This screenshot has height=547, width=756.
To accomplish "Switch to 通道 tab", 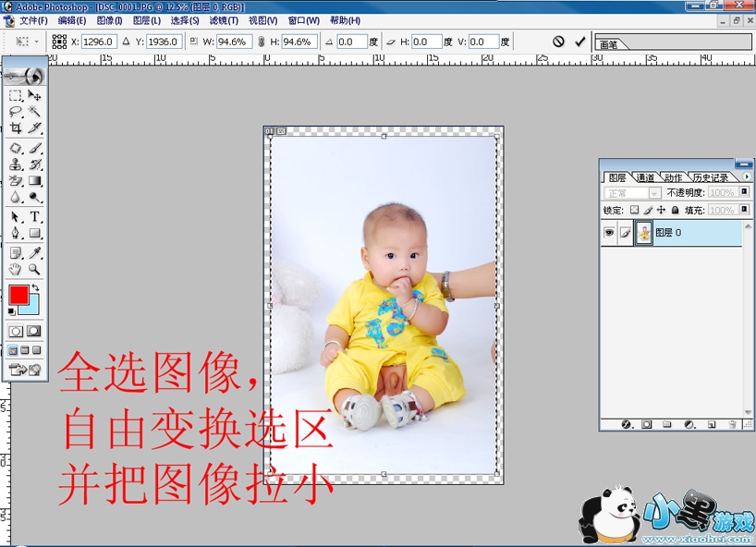I will (645, 177).
